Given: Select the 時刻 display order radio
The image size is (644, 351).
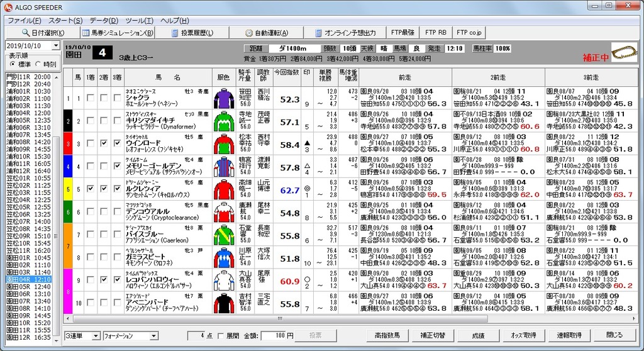Looking at the screenshot, I should [x=38, y=64].
